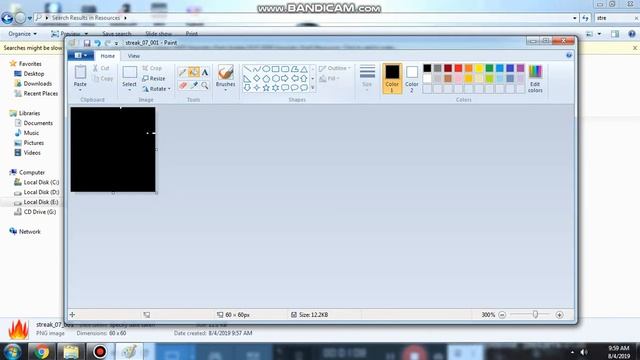The image size is (640, 360).
Task: Zoom in with the plus button
Action: coord(559,315)
